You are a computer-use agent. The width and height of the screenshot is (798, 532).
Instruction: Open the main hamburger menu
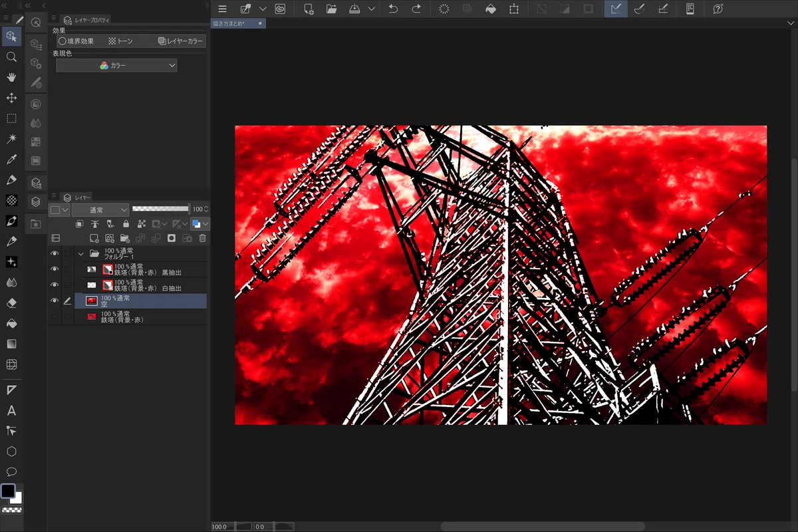[222, 9]
